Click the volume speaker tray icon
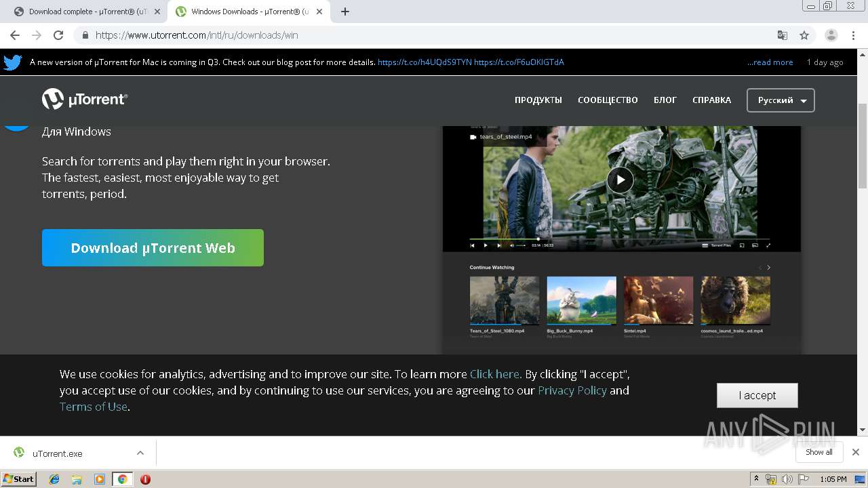The width and height of the screenshot is (868, 488). point(787,479)
